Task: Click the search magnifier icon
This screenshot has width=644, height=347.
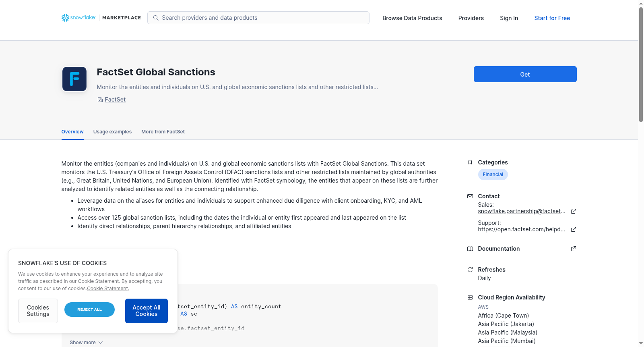Action: [156, 18]
